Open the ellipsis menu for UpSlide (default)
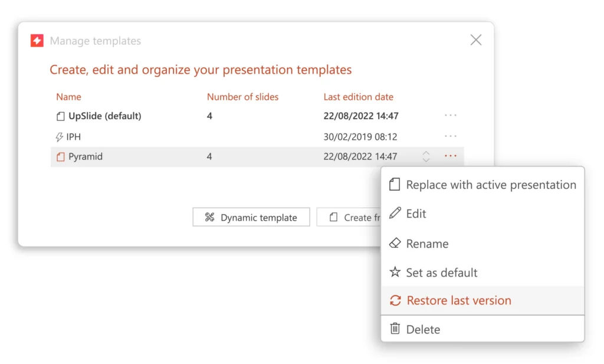 pyautogui.click(x=451, y=116)
